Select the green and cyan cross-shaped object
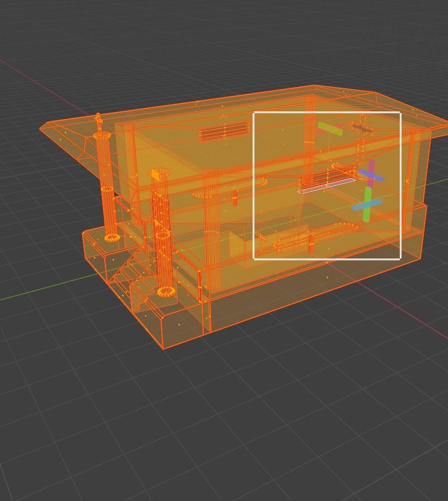 367,204
